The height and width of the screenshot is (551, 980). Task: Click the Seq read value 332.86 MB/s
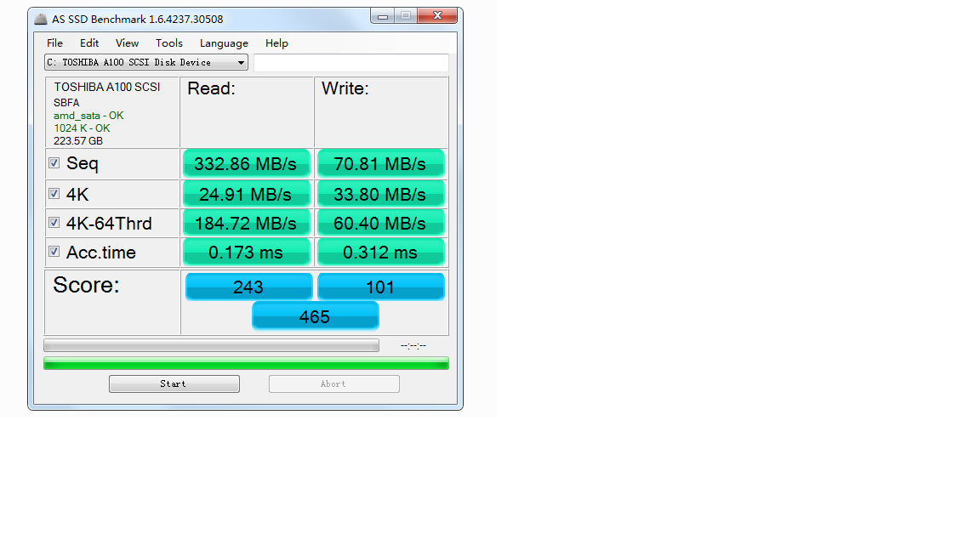pos(246,163)
